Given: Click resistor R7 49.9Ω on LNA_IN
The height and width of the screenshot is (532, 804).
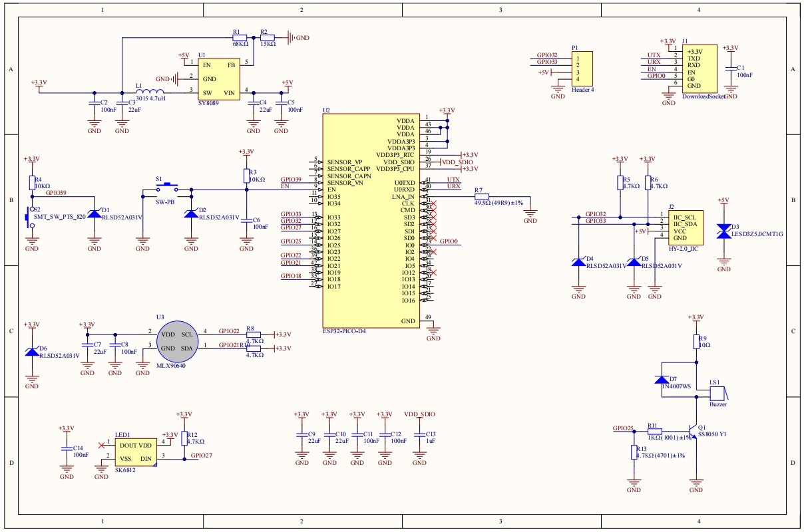Looking at the screenshot, I should [x=481, y=197].
